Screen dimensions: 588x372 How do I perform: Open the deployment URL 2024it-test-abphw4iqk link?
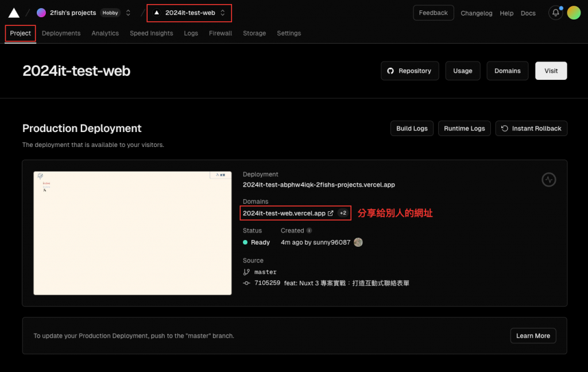pos(319,184)
